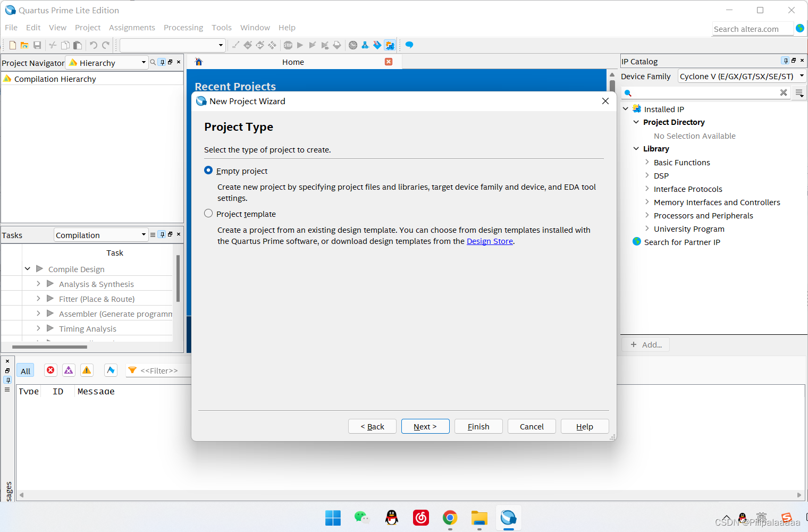
Task: Click the blue flag message filter icon
Action: click(x=111, y=370)
